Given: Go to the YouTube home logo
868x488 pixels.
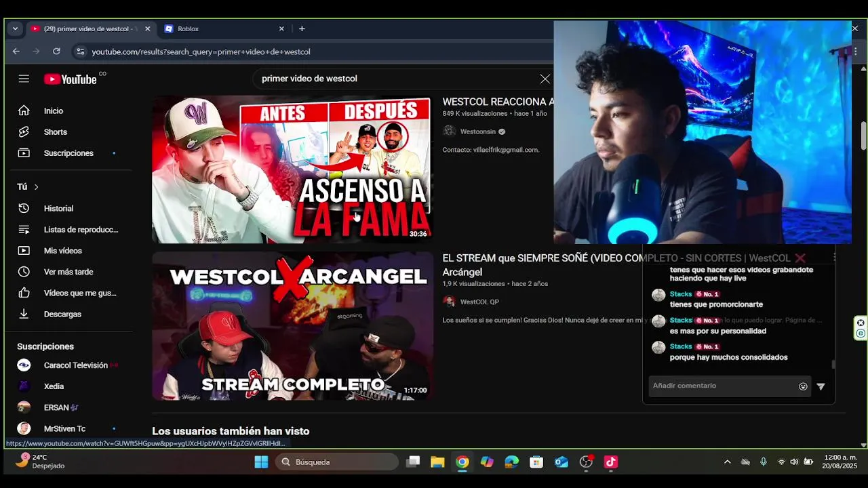Looking at the screenshot, I should tap(71, 79).
